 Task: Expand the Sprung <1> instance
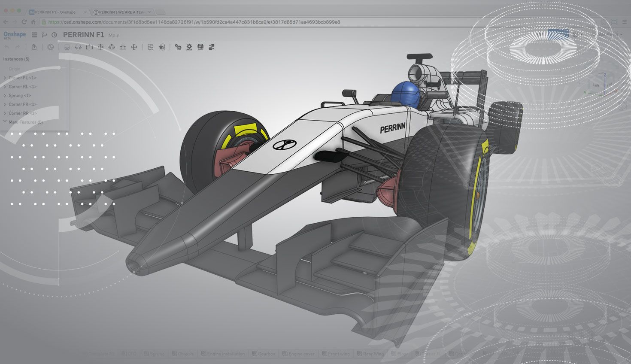point(5,96)
